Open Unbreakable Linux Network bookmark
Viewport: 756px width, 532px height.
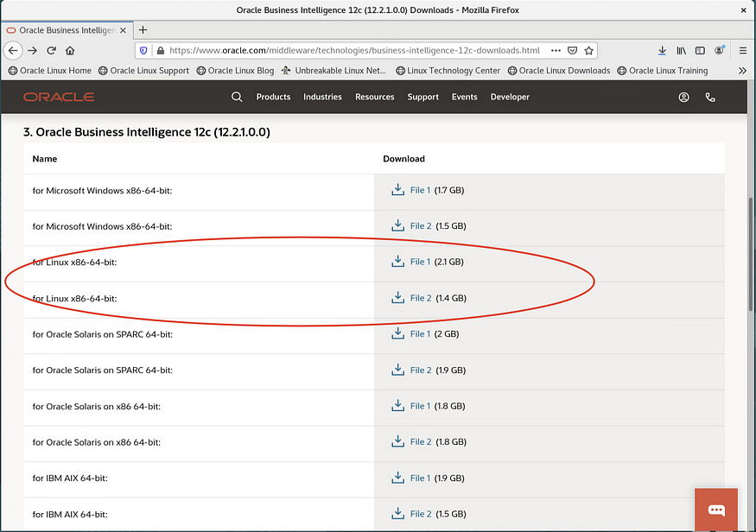[334, 71]
